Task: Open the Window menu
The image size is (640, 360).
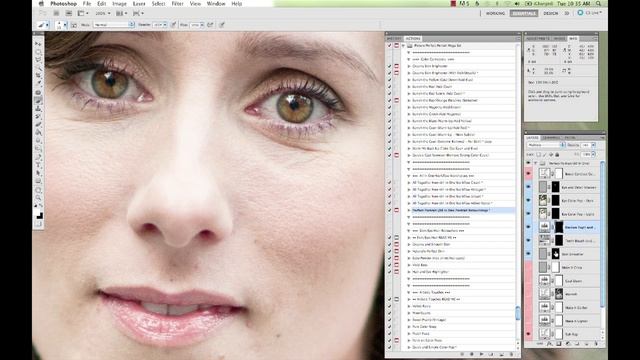Action: tap(216, 4)
